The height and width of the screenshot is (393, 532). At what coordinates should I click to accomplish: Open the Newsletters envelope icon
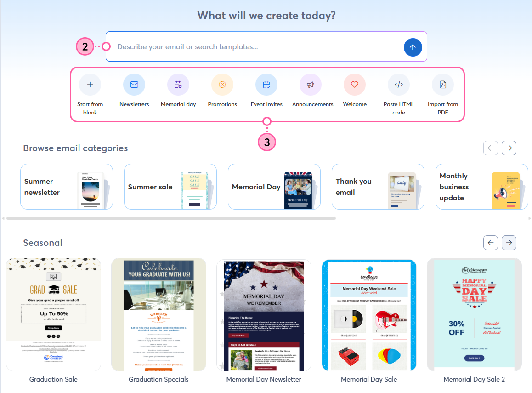pos(134,85)
